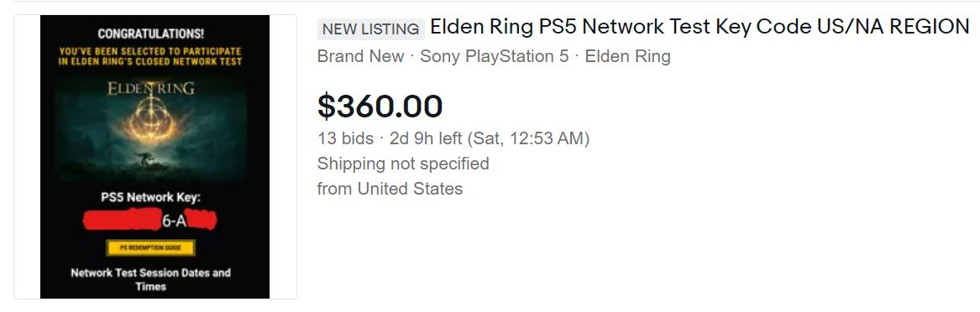Click the Shipping not specified text
980x312 pixels.
403,164
